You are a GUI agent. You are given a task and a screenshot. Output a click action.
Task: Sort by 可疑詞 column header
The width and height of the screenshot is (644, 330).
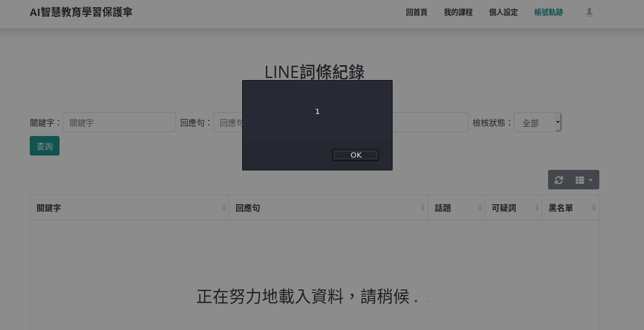[514, 208]
